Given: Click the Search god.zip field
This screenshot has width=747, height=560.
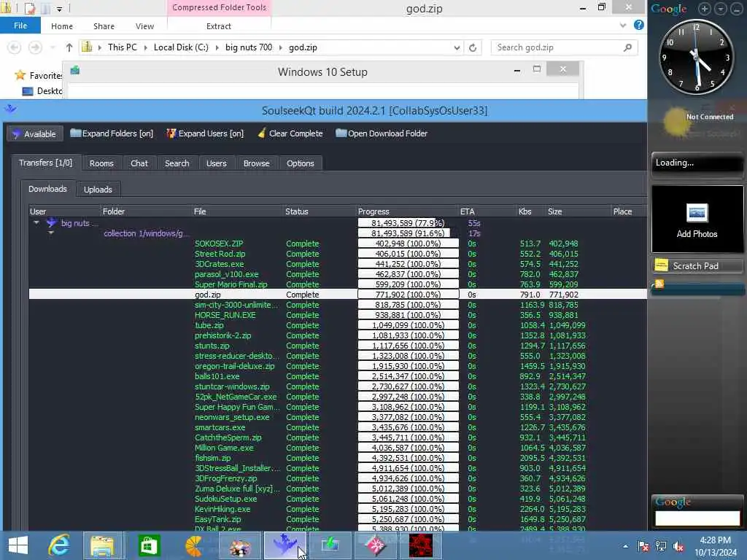Looking at the screenshot, I should click(564, 47).
